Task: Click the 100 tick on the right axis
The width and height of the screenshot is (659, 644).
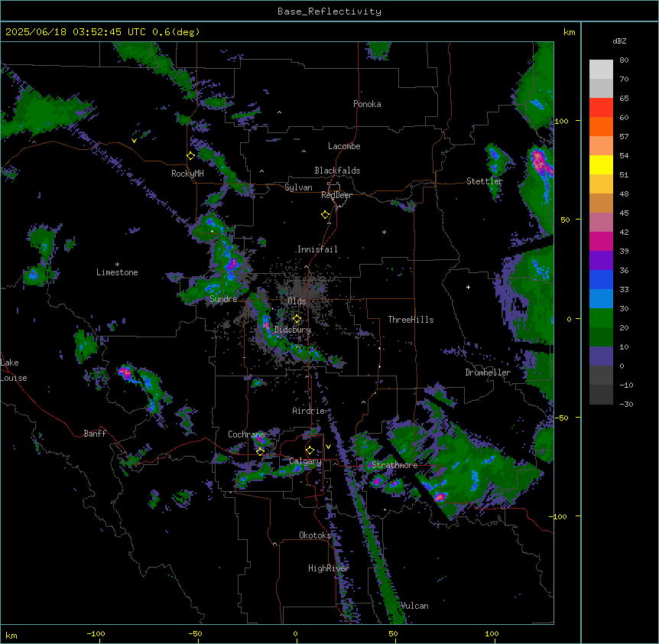Action: [561, 121]
